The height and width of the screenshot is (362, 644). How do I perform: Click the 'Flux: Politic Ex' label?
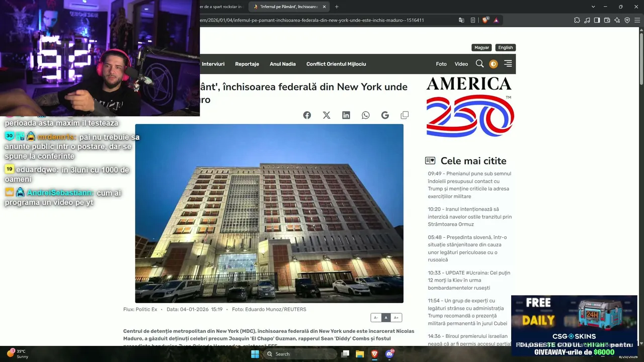(x=140, y=309)
